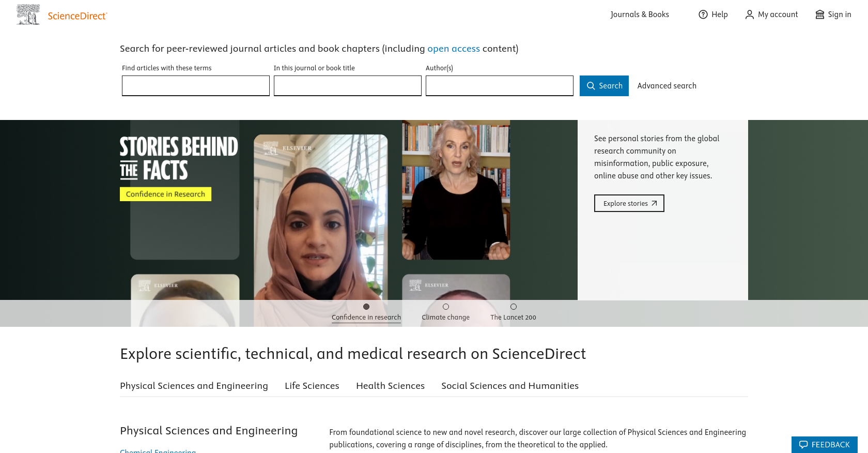Viewport: 868px width, 453px height.
Task: Follow the open access link
Action: pos(454,49)
